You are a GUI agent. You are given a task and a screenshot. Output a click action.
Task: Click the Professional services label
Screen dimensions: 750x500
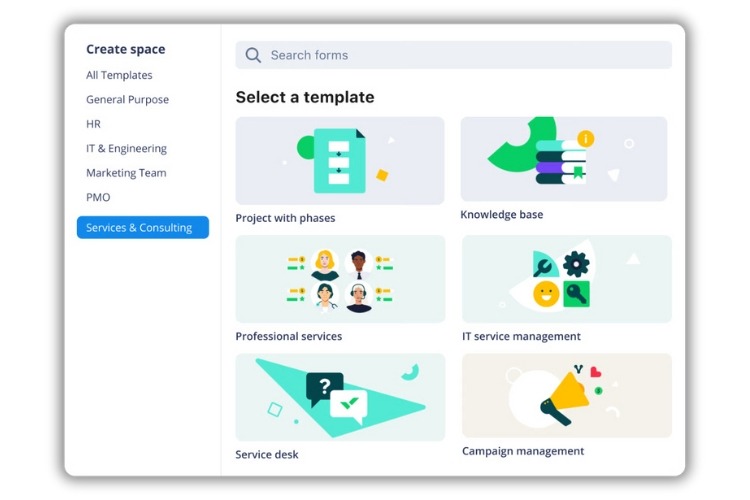click(288, 337)
